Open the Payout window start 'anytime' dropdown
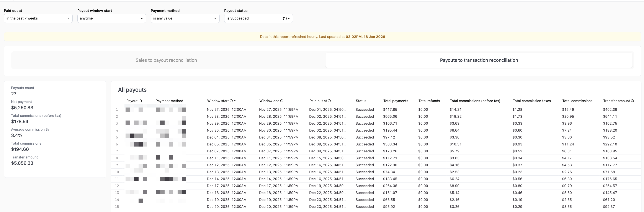 111,18
